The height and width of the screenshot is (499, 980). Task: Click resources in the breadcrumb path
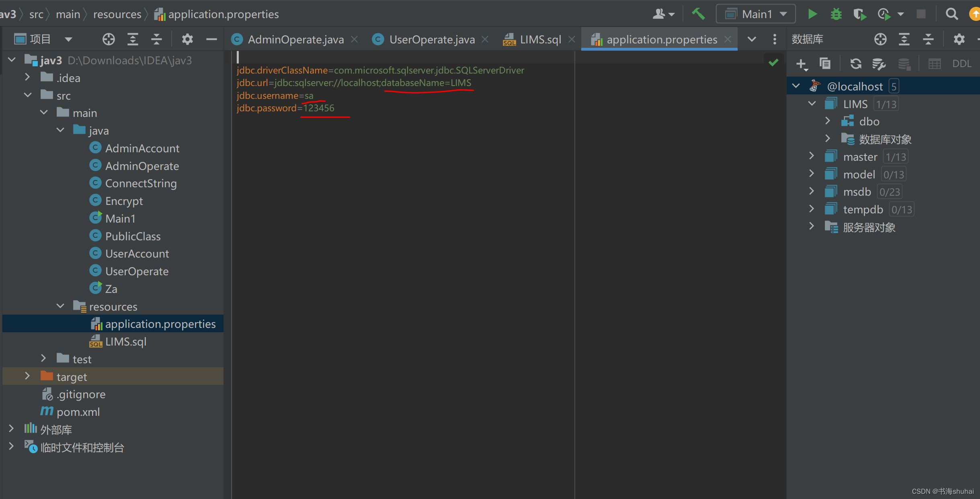coord(117,14)
